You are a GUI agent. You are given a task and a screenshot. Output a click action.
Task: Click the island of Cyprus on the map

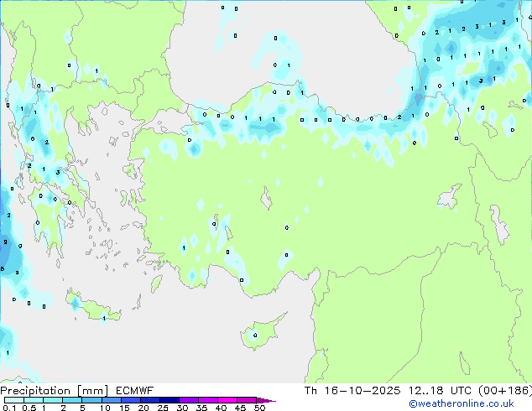[x=262, y=333]
